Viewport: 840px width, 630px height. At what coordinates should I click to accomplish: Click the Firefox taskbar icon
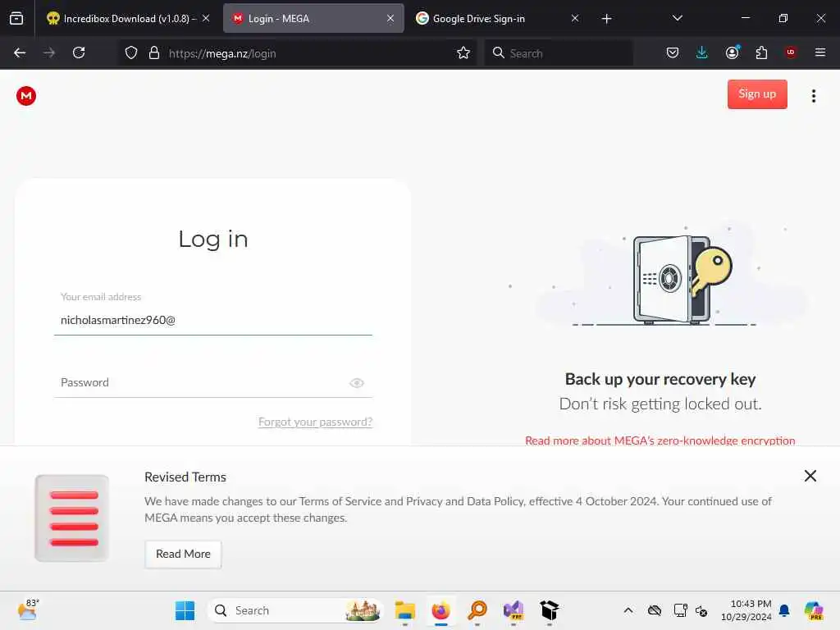(441, 610)
